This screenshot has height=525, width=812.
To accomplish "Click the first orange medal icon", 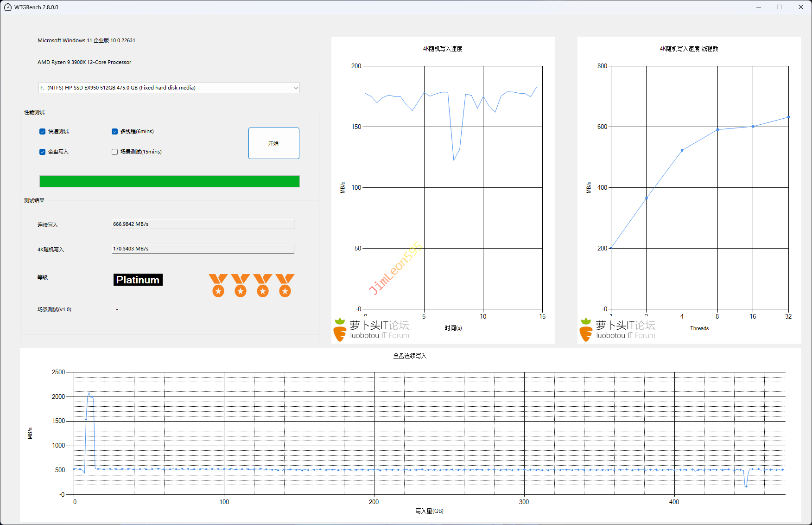I will click(x=218, y=285).
